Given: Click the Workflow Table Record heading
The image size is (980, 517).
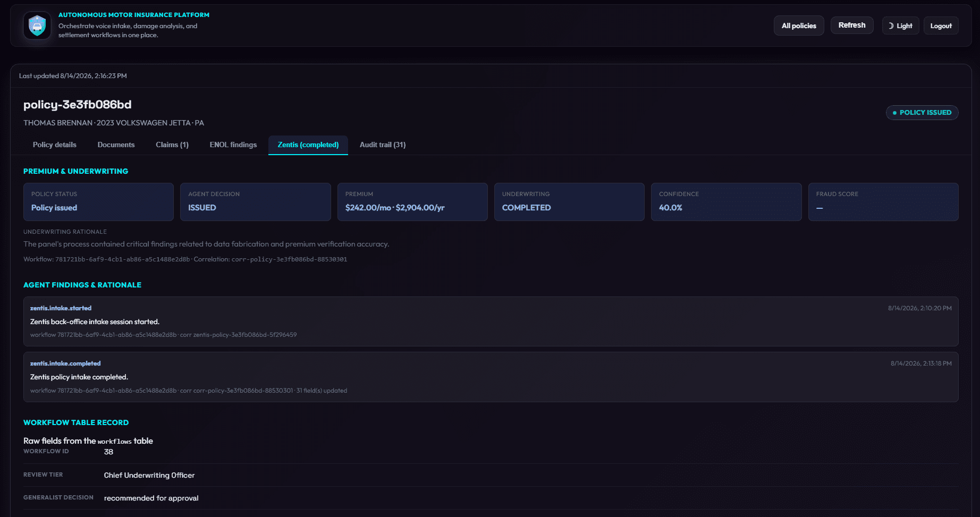Looking at the screenshot, I should [x=76, y=422].
